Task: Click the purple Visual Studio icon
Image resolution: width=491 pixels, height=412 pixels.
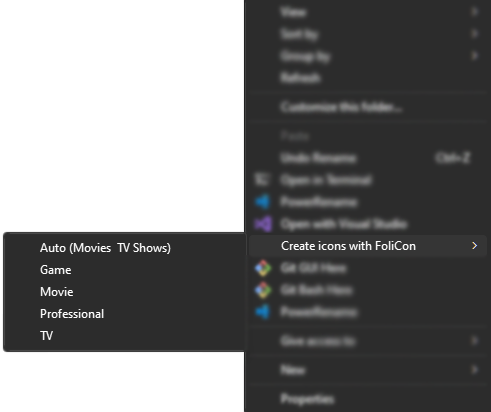Action: click(263, 224)
